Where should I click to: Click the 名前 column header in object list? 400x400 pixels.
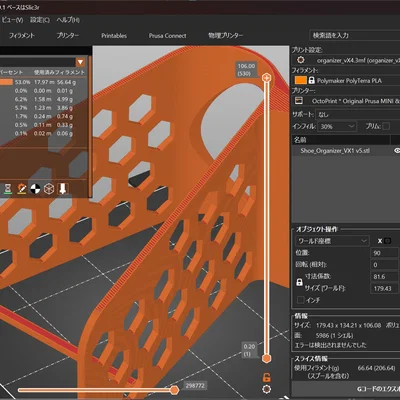tap(341, 140)
